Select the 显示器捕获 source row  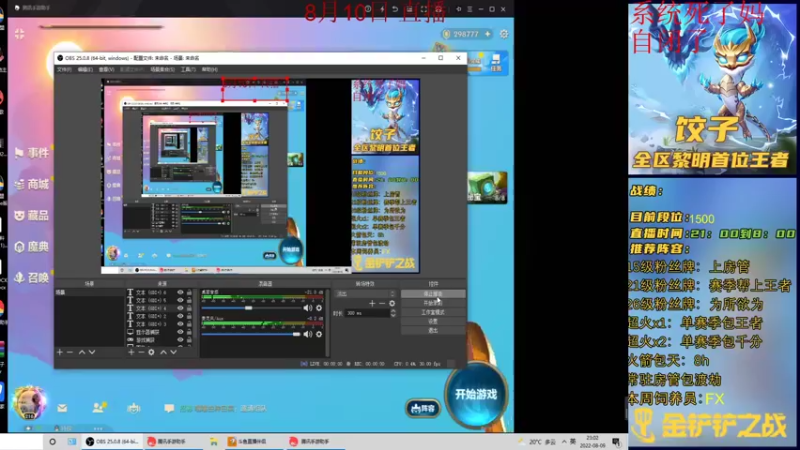coord(160,332)
